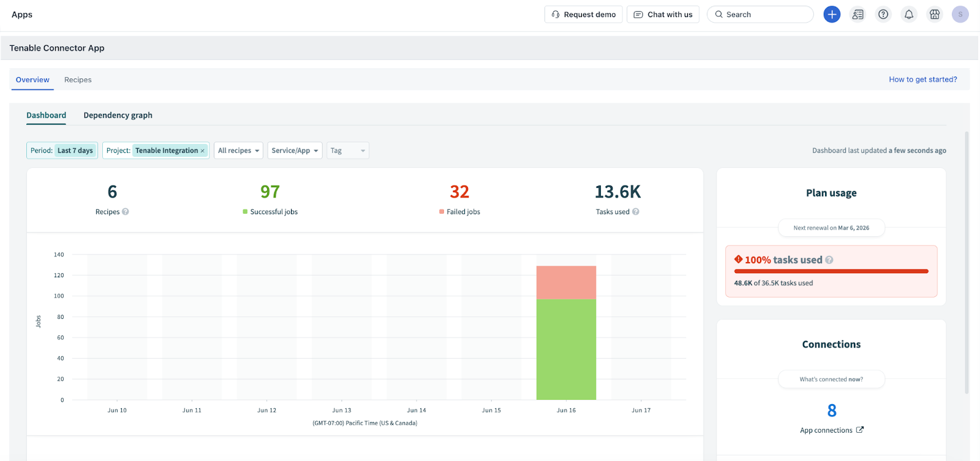Click the 97 Successful jobs count
Screen dimensions: 980x461
click(270, 192)
